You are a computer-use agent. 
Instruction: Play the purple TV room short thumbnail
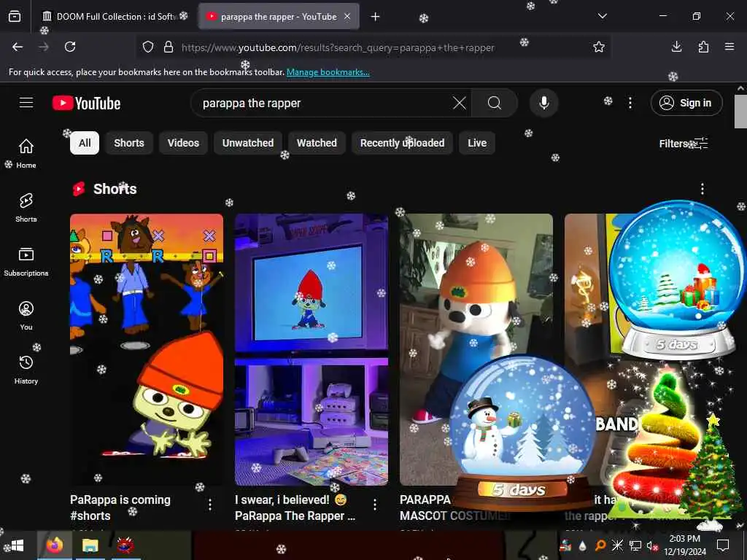click(x=311, y=349)
